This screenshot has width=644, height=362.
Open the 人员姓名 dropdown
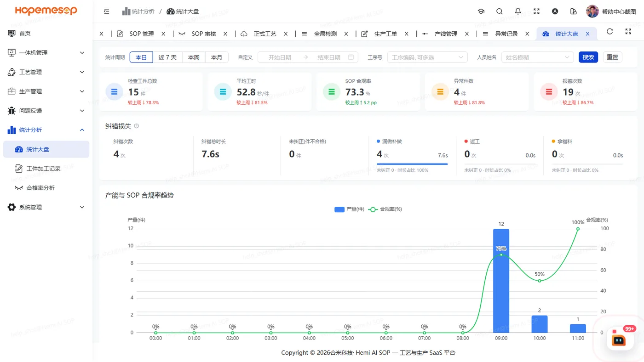click(538, 57)
